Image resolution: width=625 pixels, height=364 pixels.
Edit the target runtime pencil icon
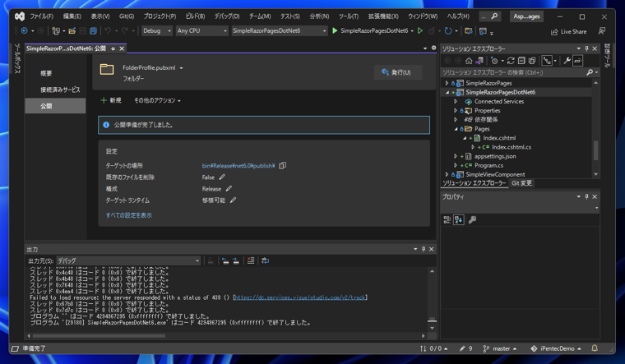tap(234, 200)
